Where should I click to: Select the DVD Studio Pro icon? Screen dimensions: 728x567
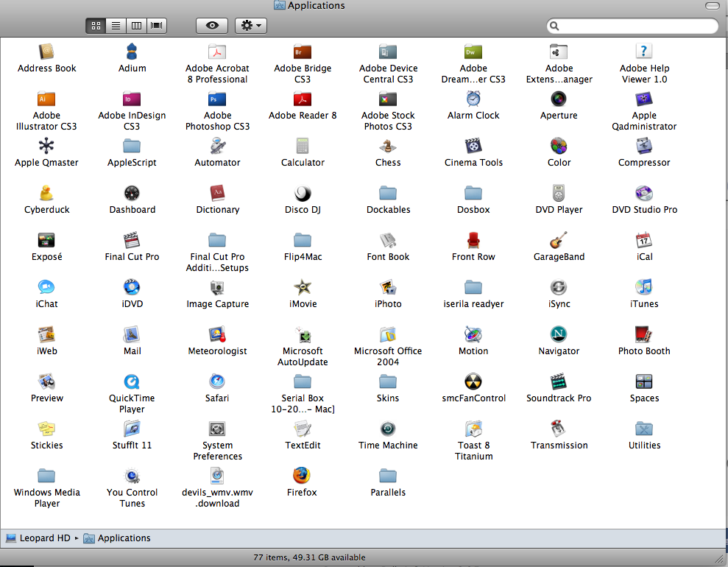[x=644, y=193]
